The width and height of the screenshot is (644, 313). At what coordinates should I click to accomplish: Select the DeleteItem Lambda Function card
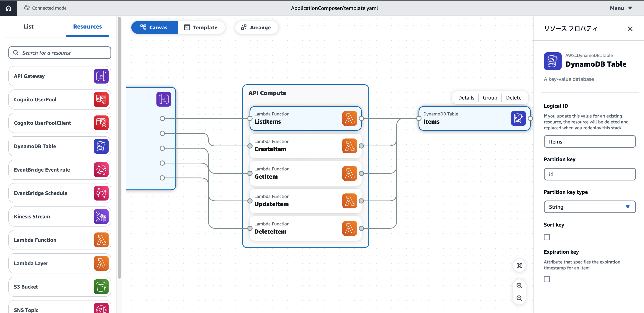(305, 229)
